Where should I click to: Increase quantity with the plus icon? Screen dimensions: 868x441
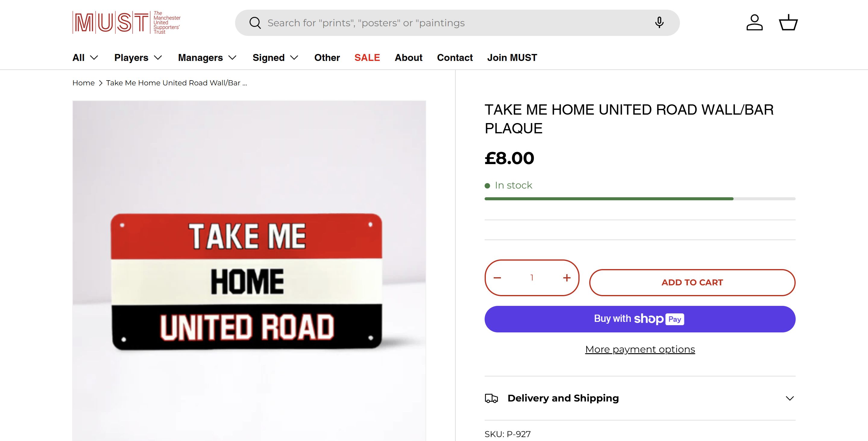coord(567,278)
